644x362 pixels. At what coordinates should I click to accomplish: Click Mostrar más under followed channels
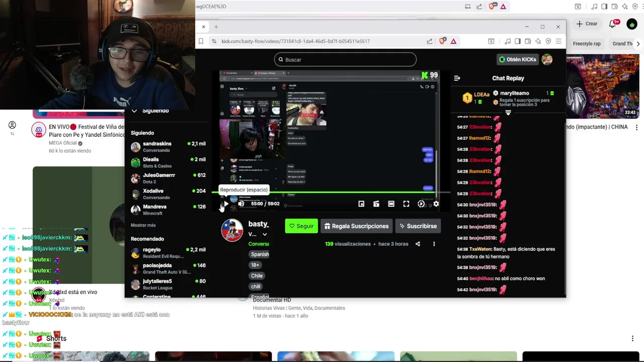pyautogui.click(x=143, y=225)
